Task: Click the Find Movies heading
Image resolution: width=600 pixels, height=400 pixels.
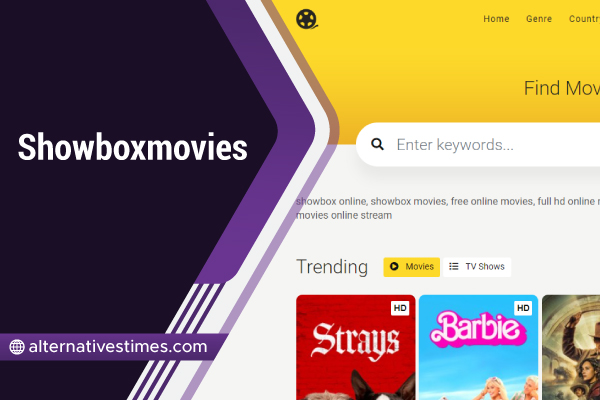Action: pyautogui.click(x=562, y=88)
